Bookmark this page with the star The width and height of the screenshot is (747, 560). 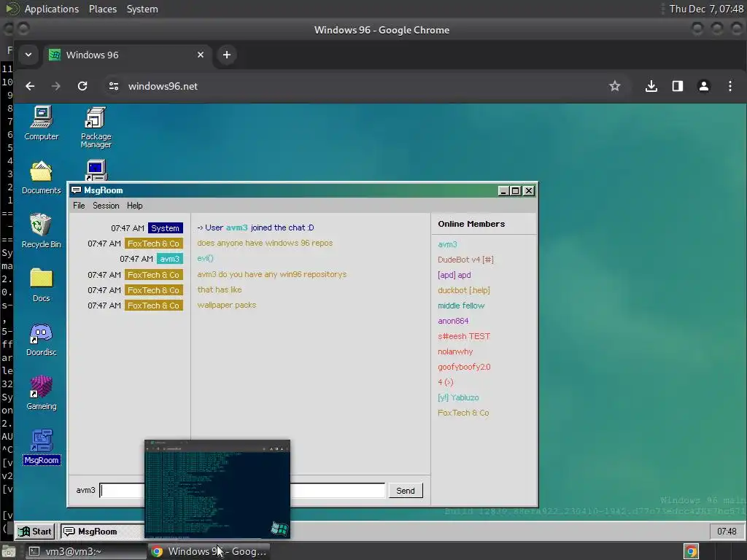(x=614, y=86)
